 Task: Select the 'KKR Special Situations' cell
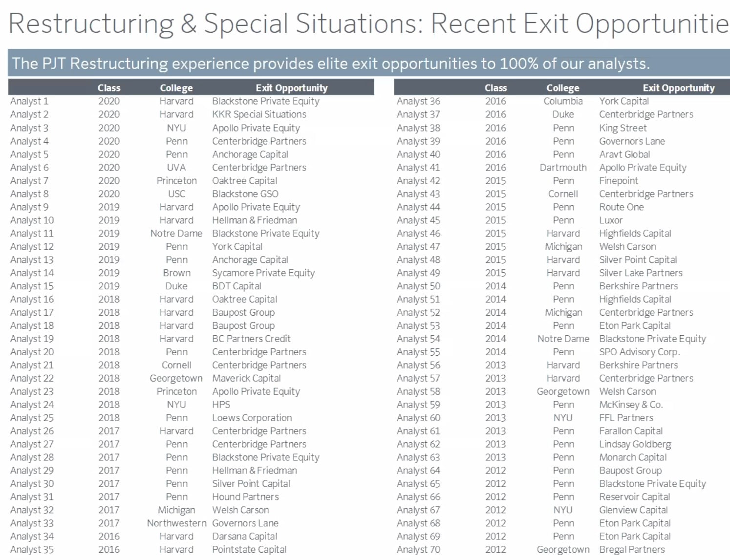click(x=259, y=114)
